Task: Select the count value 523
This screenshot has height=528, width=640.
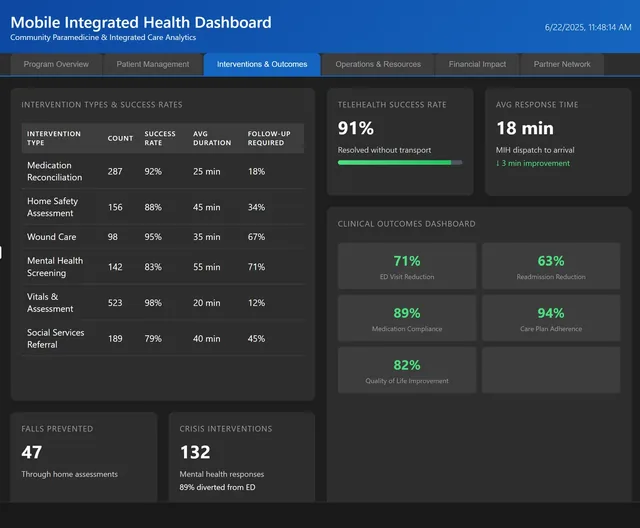Action: tap(115, 303)
